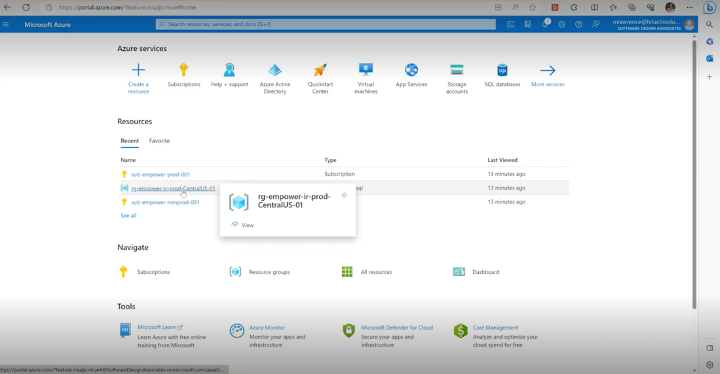Click the Dashboard chart icon
Viewport: 720px width, 374px height.
[459, 272]
